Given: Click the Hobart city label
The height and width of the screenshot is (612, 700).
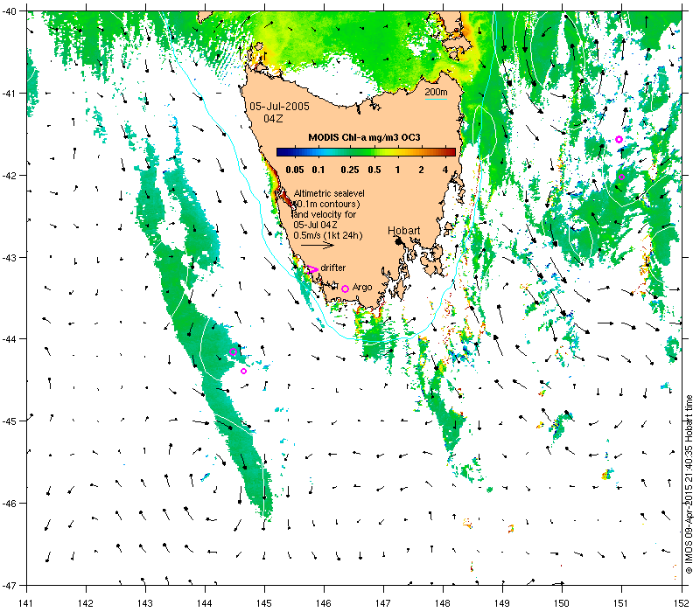Looking at the screenshot, I should pyautogui.click(x=403, y=231).
